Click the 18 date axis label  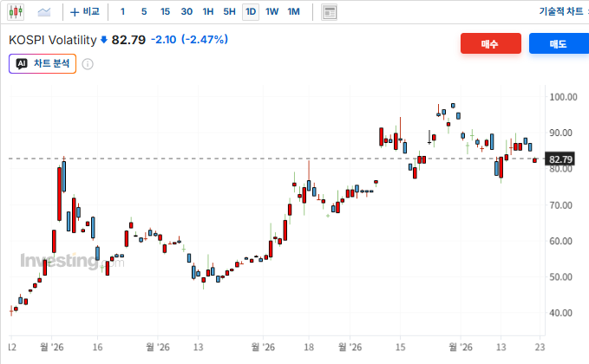[309, 348]
